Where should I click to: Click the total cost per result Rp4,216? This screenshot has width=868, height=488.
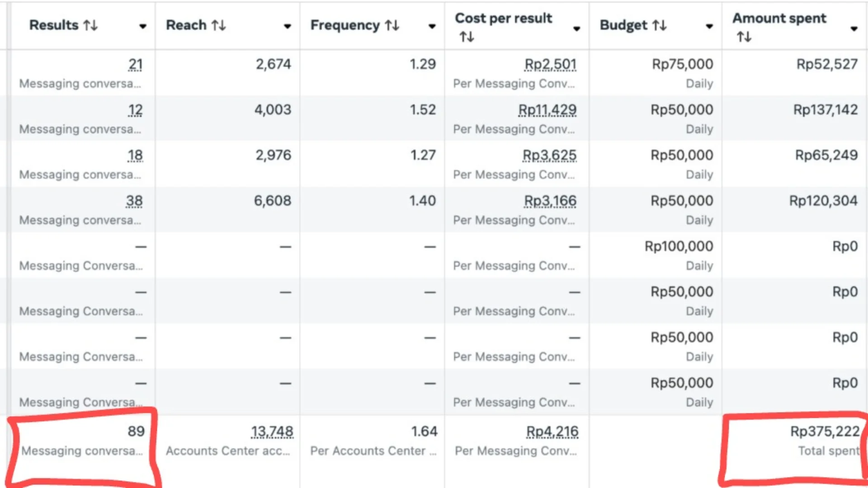coord(552,431)
